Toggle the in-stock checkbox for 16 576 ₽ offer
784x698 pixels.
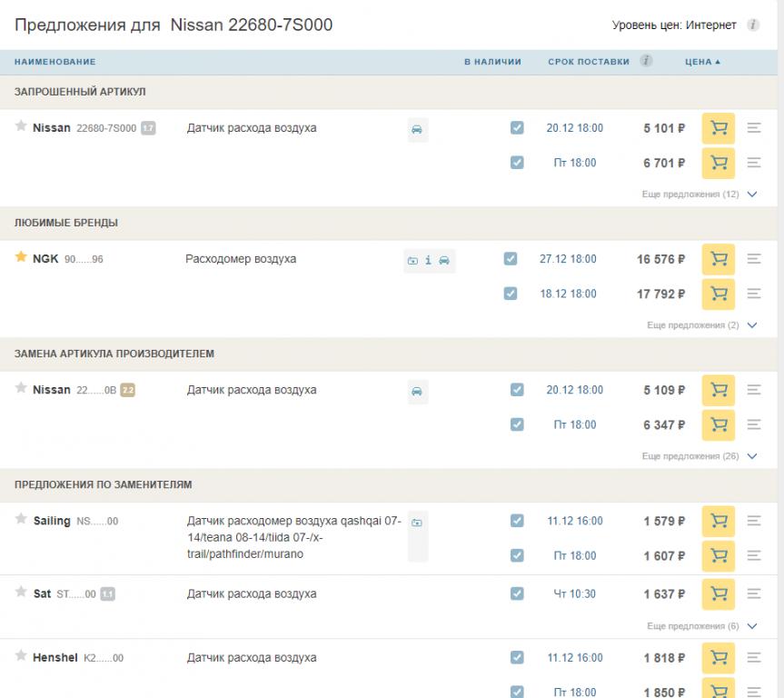[x=511, y=259]
